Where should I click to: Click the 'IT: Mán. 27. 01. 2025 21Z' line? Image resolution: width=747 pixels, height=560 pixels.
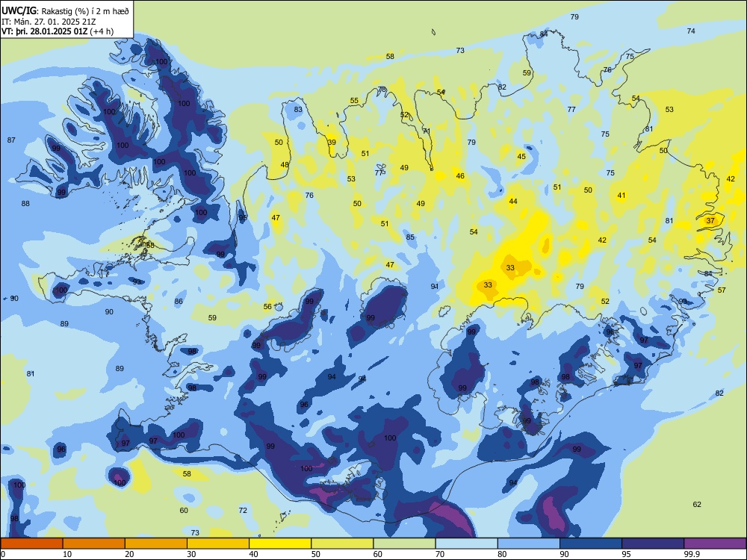[x=49, y=22]
